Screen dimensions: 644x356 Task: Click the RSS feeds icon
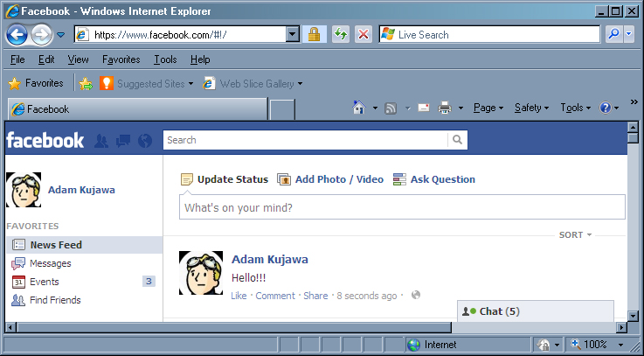coord(391,108)
